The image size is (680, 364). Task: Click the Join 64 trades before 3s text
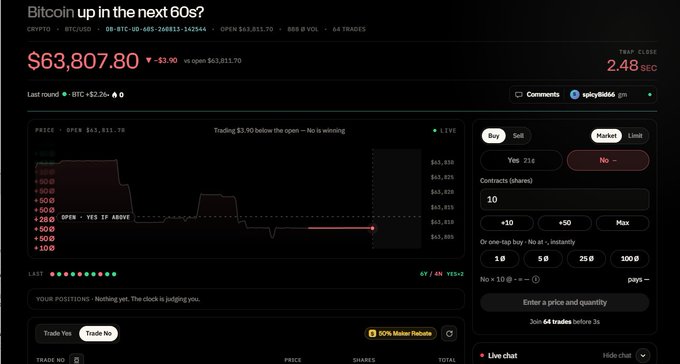pyautogui.click(x=565, y=322)
